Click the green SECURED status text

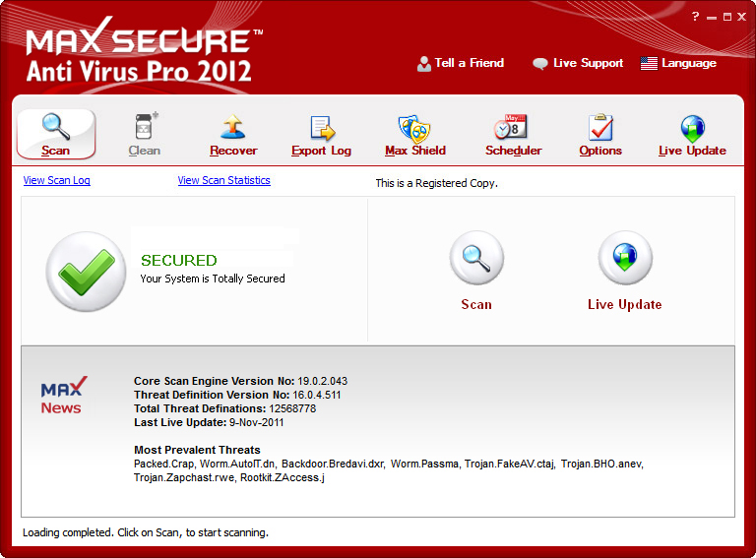pyautogui.click(x=179, y=260)
